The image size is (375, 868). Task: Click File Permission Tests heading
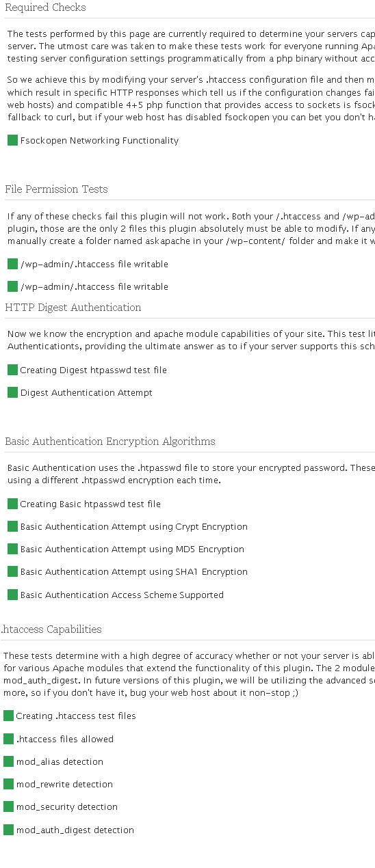point(56,189)
